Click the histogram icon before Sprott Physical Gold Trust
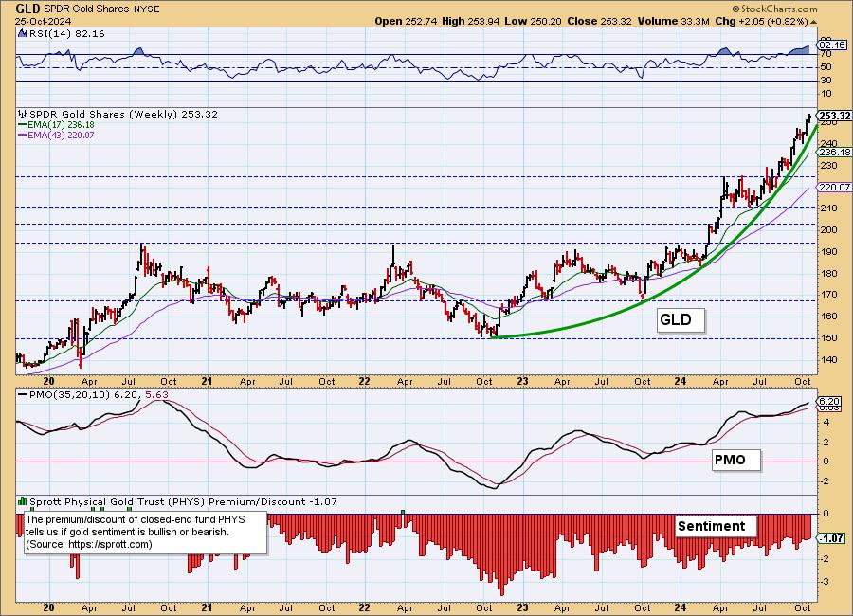Screen dimensions: 853x616 tap(23, 501)
